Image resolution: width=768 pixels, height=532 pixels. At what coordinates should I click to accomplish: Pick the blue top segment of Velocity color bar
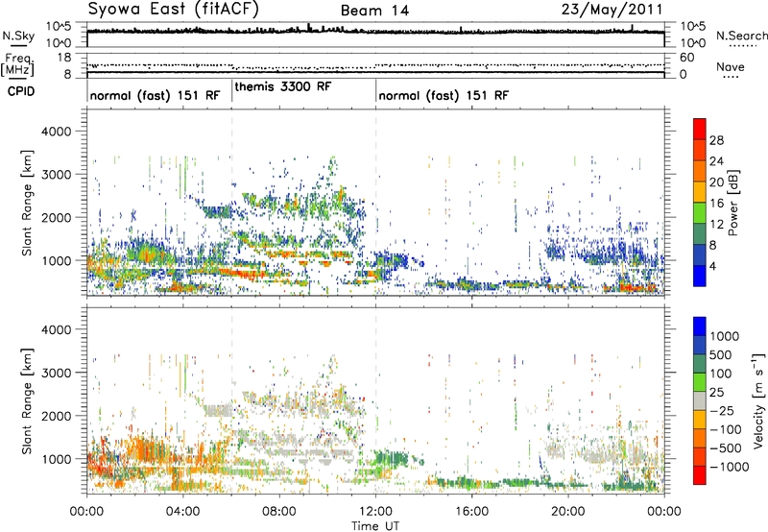[x=700, y=326]
